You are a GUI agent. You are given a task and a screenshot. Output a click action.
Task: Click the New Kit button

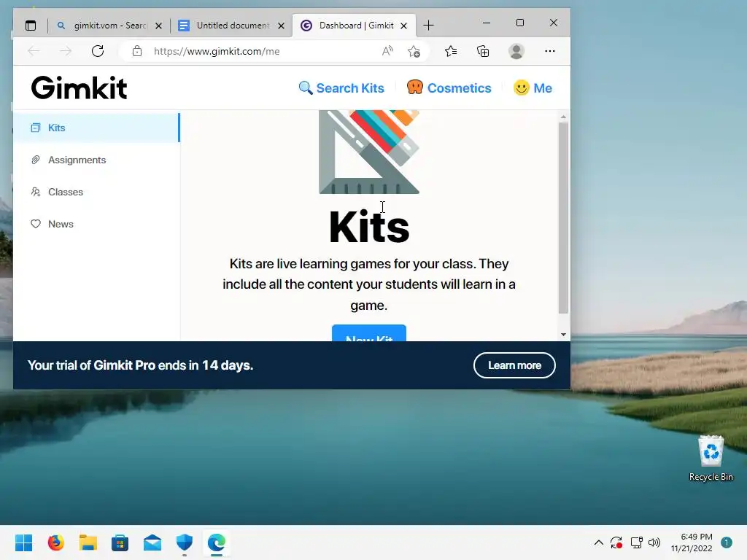click(368, 333)
